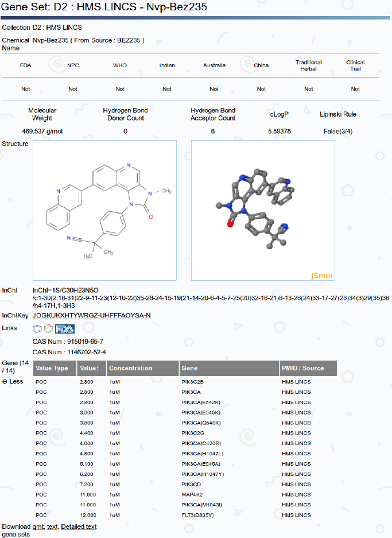Collapse the gene list with Less

pyautogui.click(x=13, y=381)
